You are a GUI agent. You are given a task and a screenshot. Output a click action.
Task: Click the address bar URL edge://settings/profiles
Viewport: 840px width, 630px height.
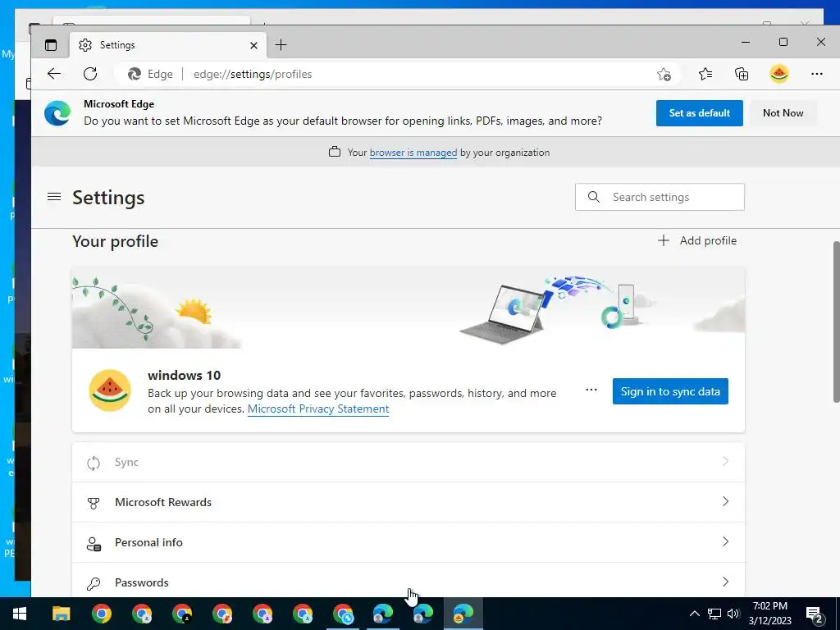point(253,74)
